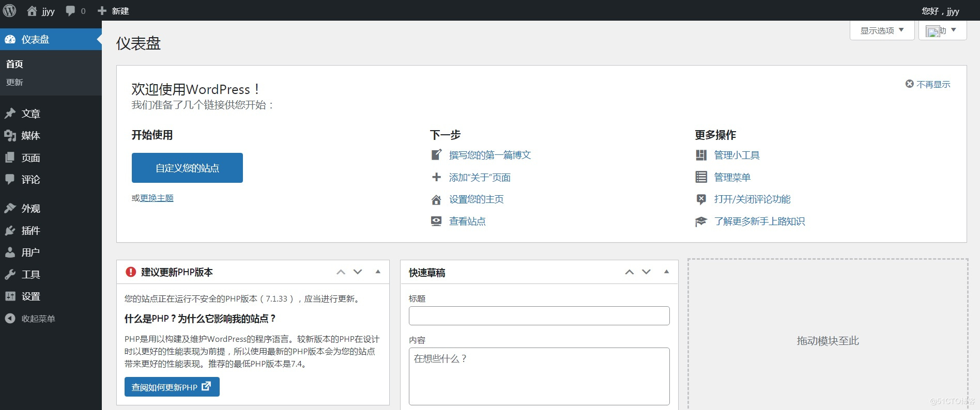
Task: Open 管理菜单 link
Action: click(732, 177)
